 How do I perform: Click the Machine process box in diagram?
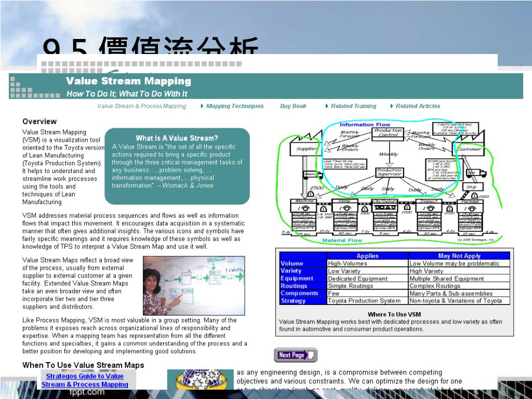tap(304, 215)
